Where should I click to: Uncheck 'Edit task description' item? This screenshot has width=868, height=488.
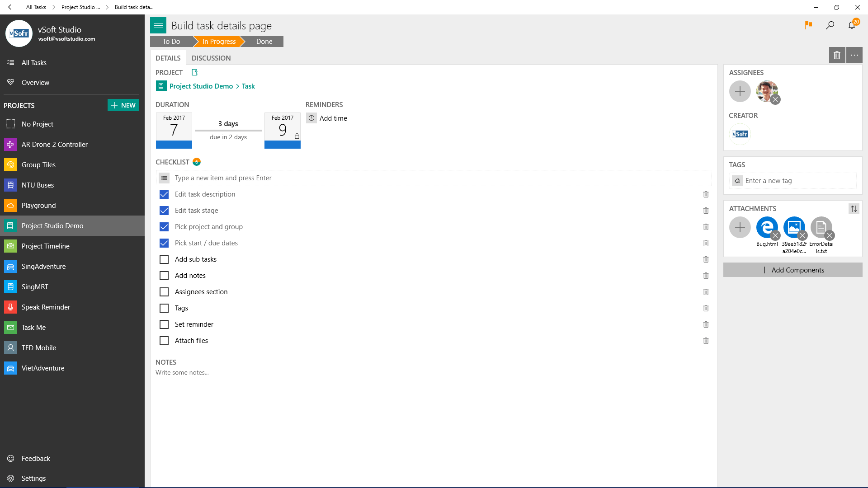point(164,194)
